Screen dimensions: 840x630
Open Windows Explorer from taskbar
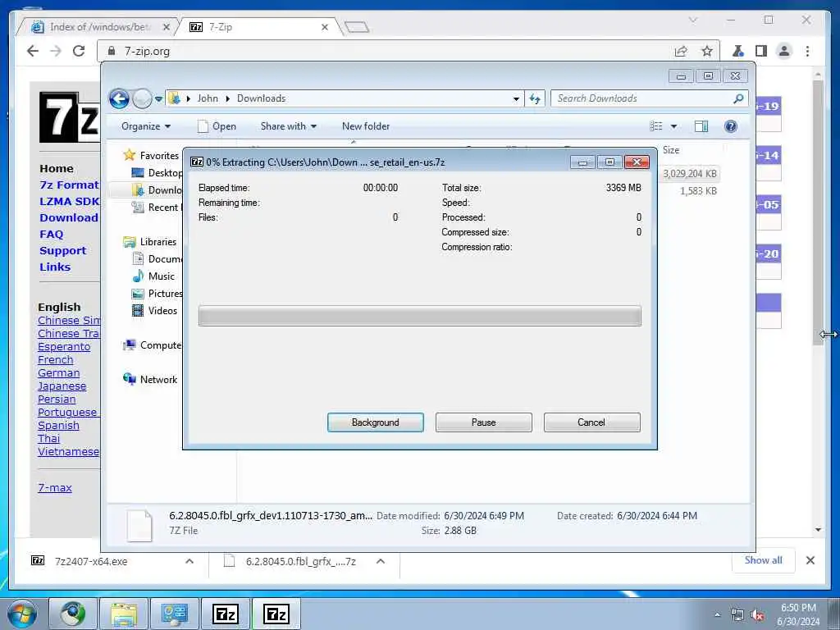coord(124,614)
